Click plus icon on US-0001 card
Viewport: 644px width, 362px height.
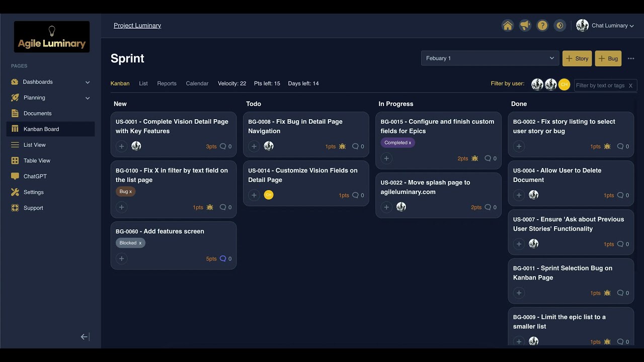(x=121, y=146)
